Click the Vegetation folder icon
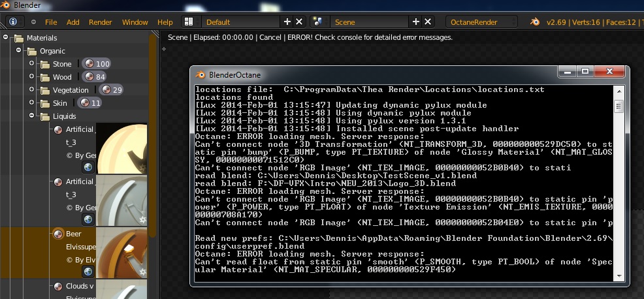644x299 pixels. (45, 90)
